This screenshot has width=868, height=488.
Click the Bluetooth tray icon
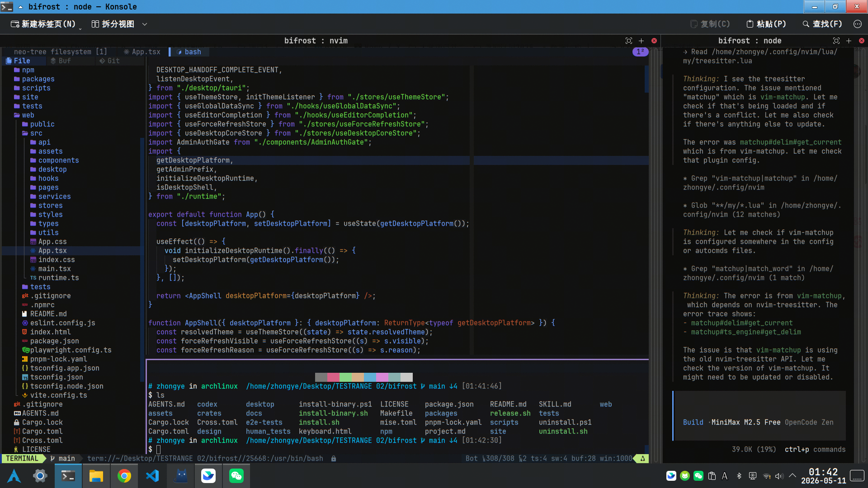[739, 476]
